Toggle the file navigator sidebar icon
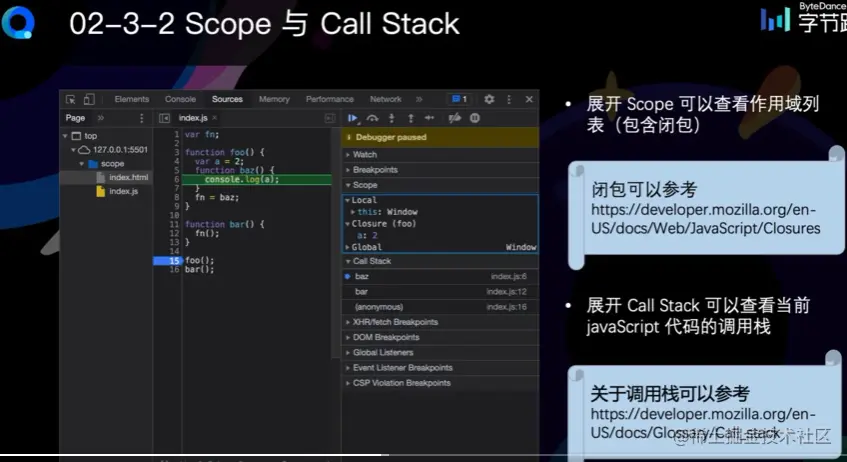Image resolution: width=847 pixels, height=462 pixels. coord(165,118)
